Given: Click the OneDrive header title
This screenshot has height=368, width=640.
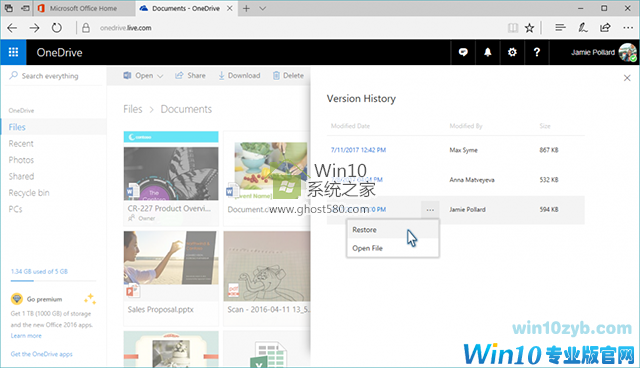Looking at the screenshot, I should coord(60,52).
